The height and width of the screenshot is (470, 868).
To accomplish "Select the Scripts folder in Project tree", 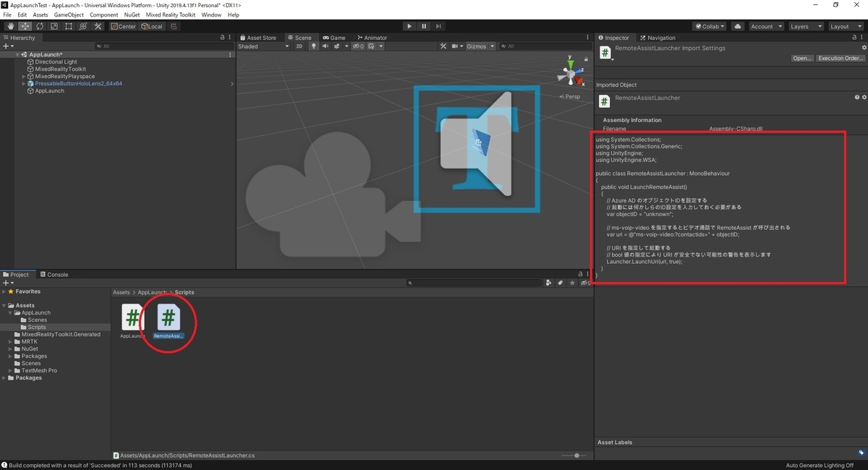I will pos(37,328).
